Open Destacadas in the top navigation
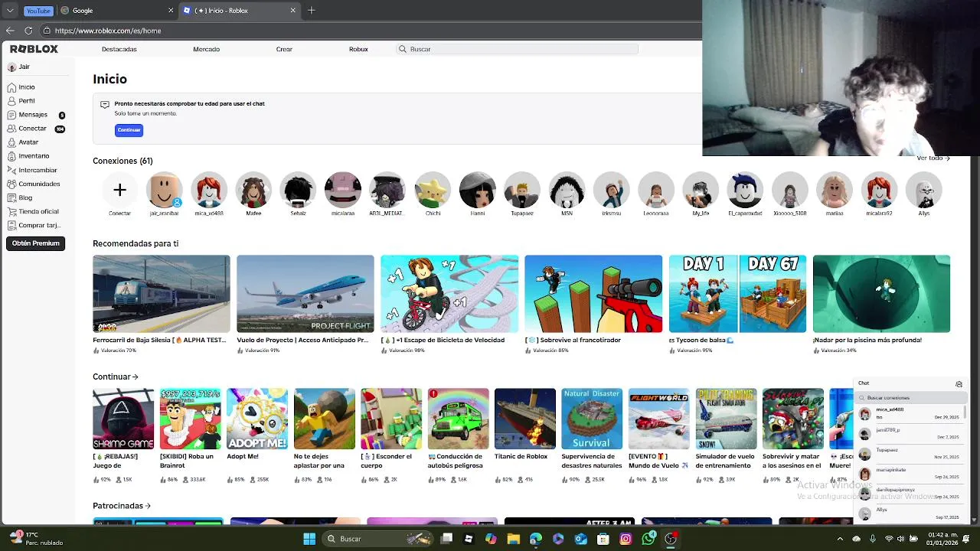This screenshot has width=980, height=551. pos(119,49)
